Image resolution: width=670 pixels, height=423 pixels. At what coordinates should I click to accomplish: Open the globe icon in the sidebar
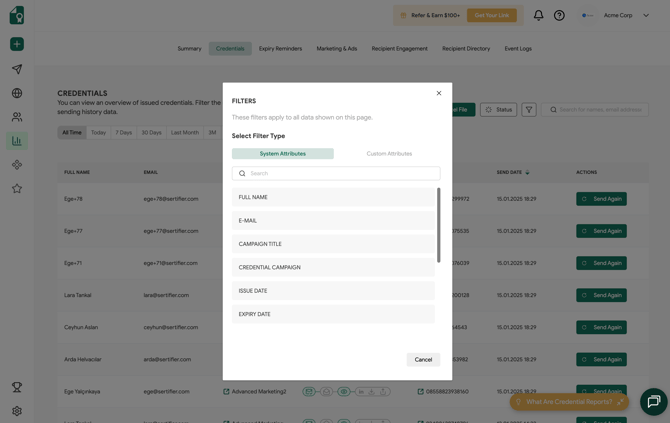(17, 93)
